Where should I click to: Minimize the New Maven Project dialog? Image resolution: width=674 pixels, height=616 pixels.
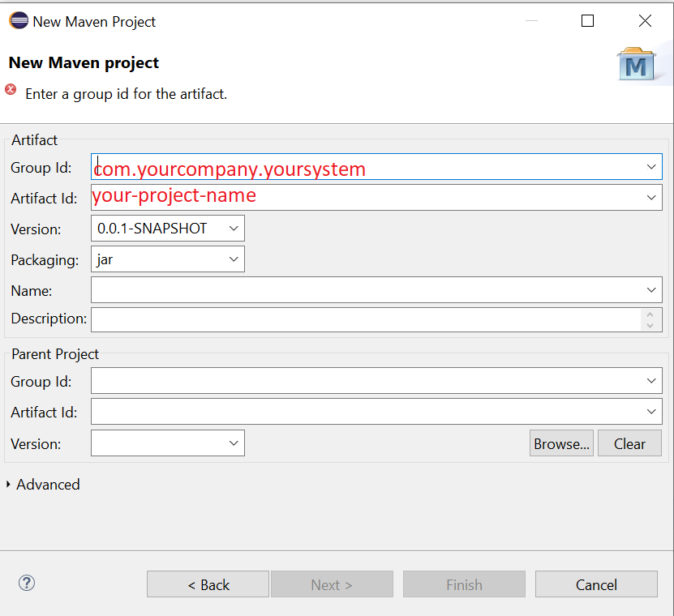click(532, 20)
